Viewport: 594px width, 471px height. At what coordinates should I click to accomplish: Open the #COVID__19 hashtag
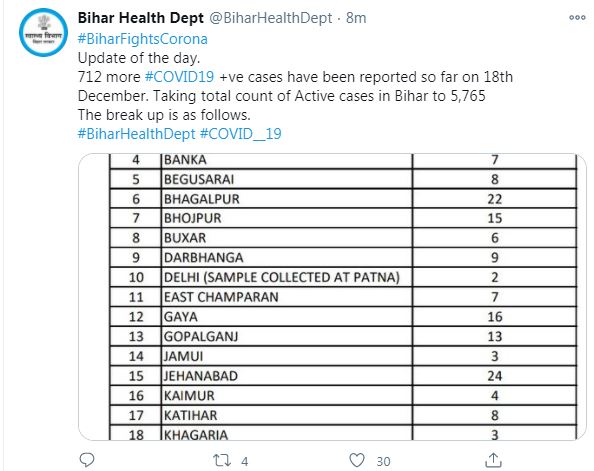click(x=241, y=134)
